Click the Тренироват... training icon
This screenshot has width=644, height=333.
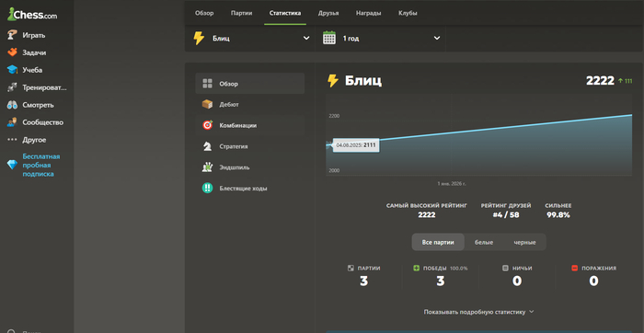[12, 87]
